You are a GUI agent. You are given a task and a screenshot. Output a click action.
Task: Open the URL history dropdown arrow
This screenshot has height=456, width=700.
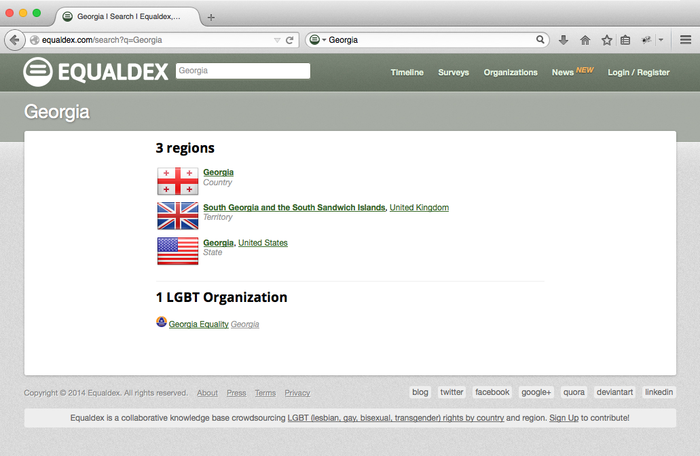(x=277, y=40)
